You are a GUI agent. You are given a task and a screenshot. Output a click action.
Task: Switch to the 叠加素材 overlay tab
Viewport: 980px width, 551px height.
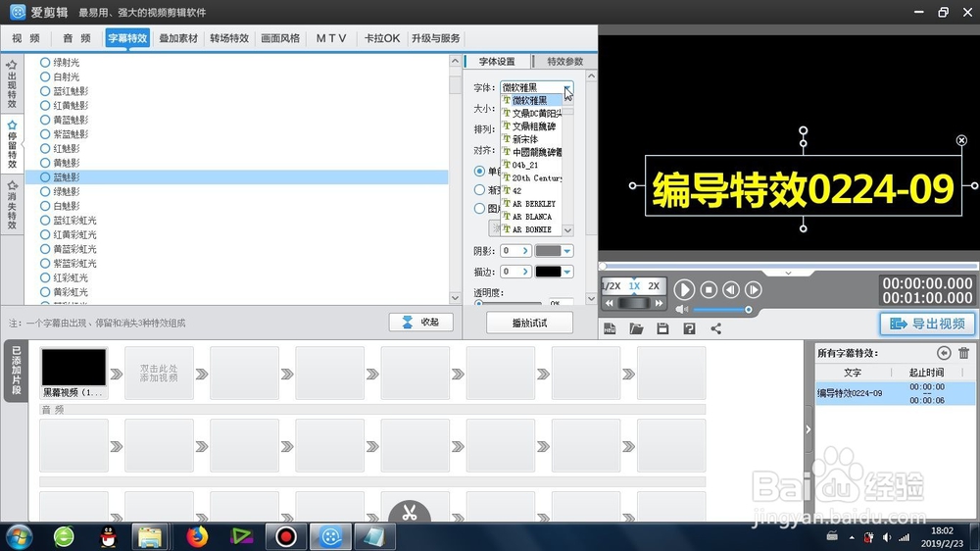tap(178, 38)
